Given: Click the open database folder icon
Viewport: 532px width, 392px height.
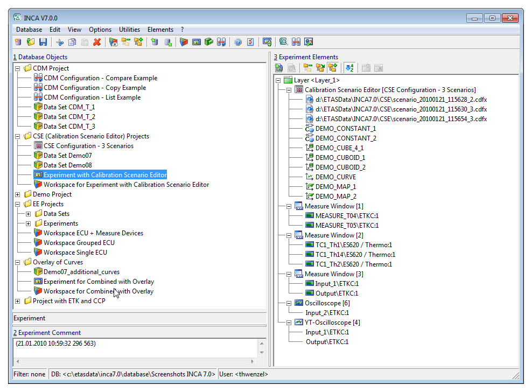Looking at the screenshot, I should click(31, 42).
